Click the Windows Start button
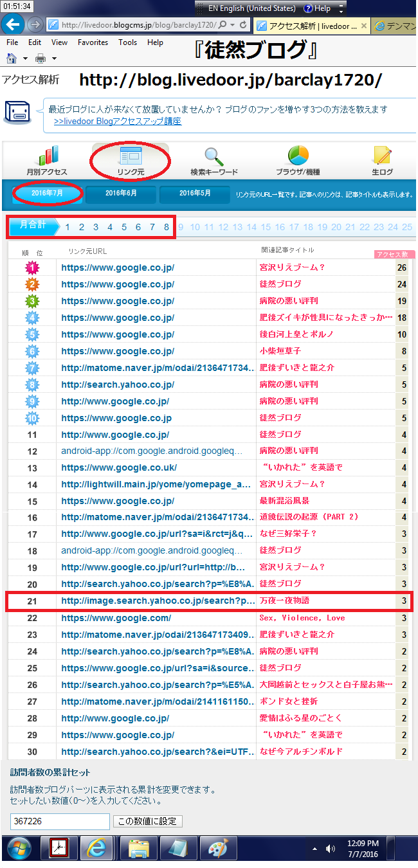418x868 pixels. [19, 849]
